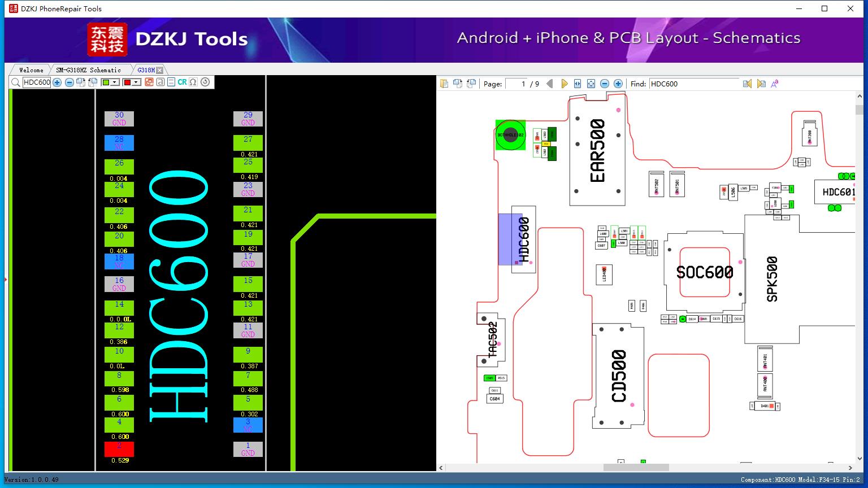Toggle the match-case 'Aa' icon
This screenshot has width=868, height=488.
click(775, 84)
